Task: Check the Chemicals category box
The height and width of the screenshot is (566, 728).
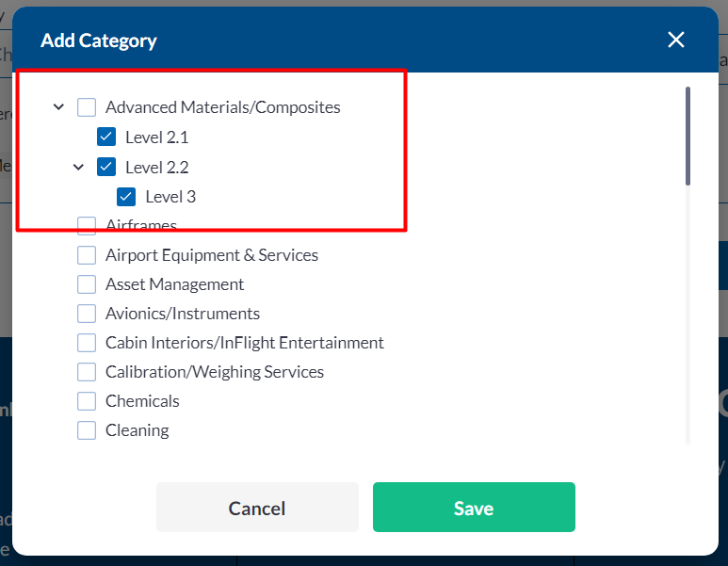Action: pyautogui.click(x=87, y=401)
